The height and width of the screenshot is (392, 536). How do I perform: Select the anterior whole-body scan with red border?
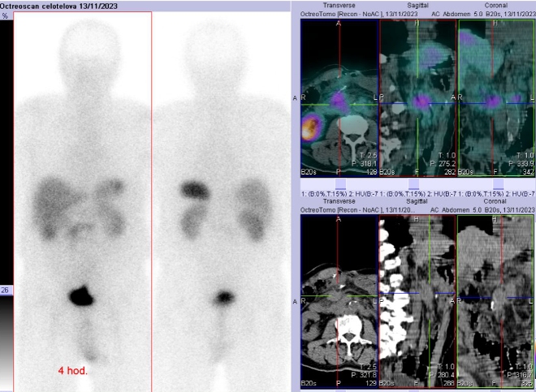[82, 201]
